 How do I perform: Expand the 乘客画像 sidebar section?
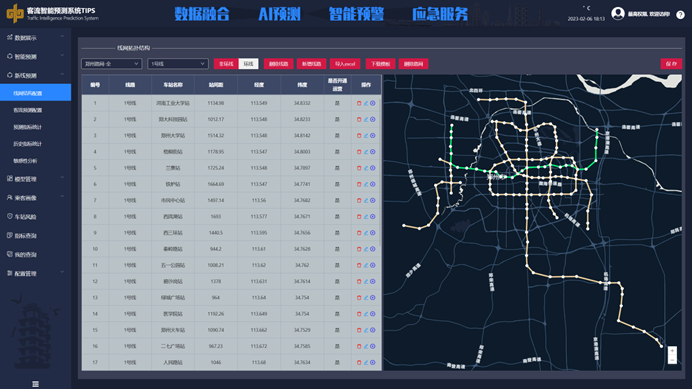(x=35, y=198)
